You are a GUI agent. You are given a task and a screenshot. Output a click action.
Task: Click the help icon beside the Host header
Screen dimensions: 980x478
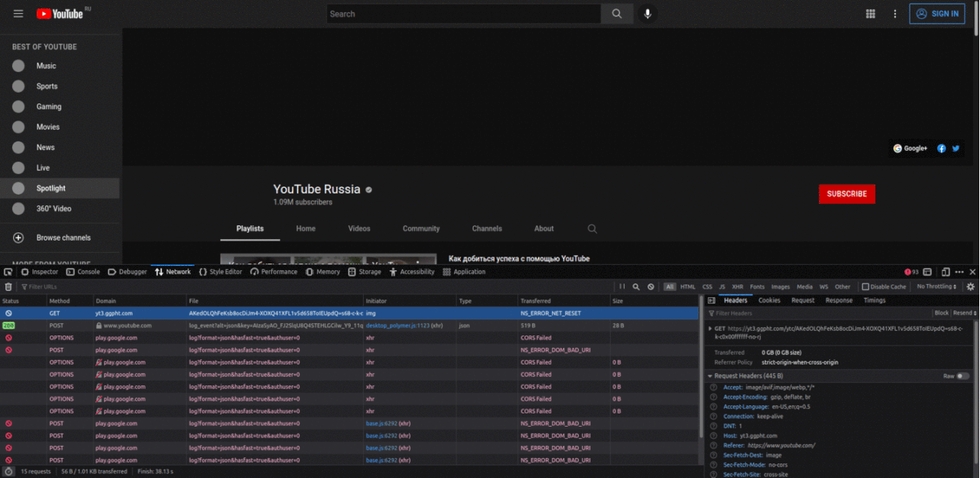tap(714, 436)
